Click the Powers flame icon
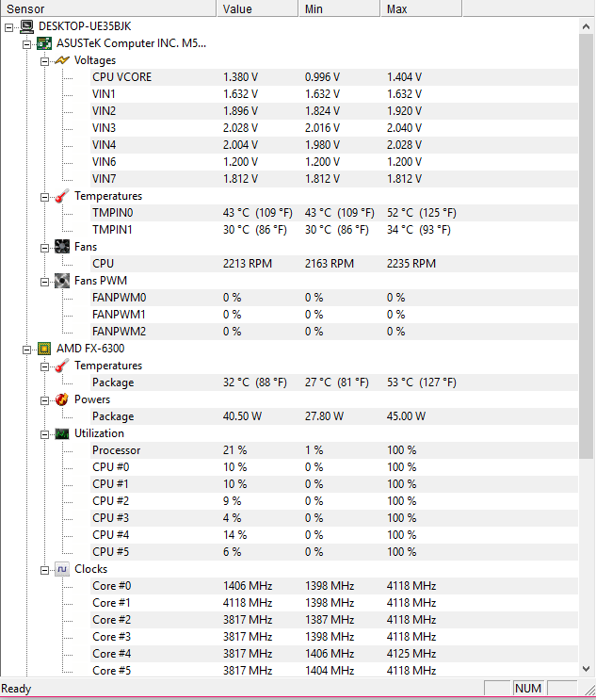Screen dimensions: 596x700 [62, 399]
